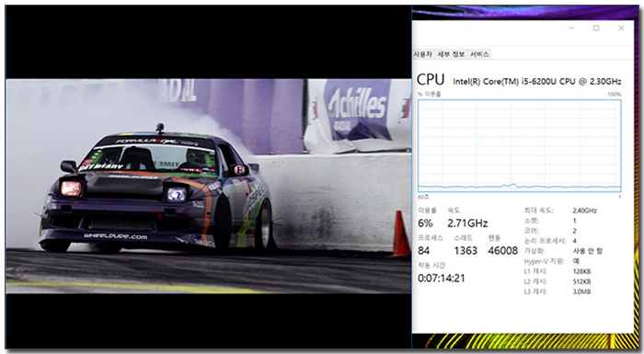Click the 46008 handles count

pos(502,250)
